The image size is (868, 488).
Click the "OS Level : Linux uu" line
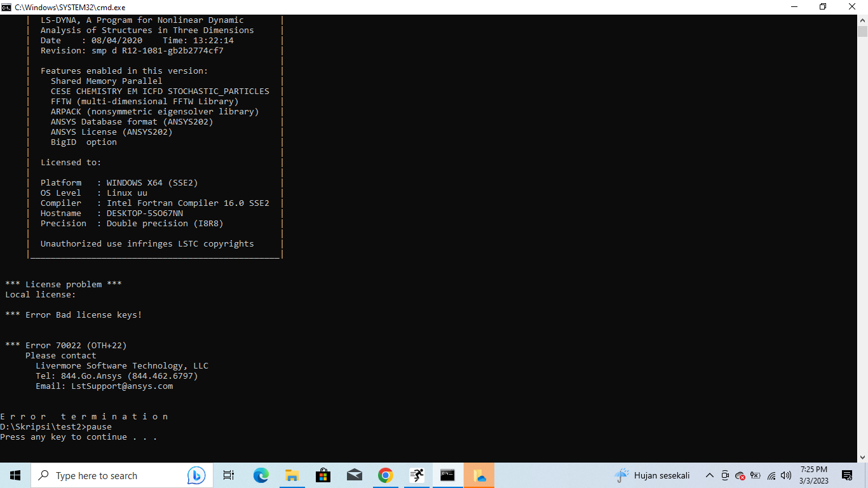click(x=94, y=193)
